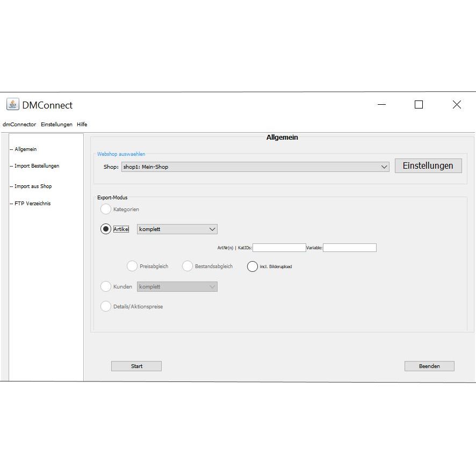Select the Kategorien radio button
This screenshot has width=476, height=476.
[106, 209]
